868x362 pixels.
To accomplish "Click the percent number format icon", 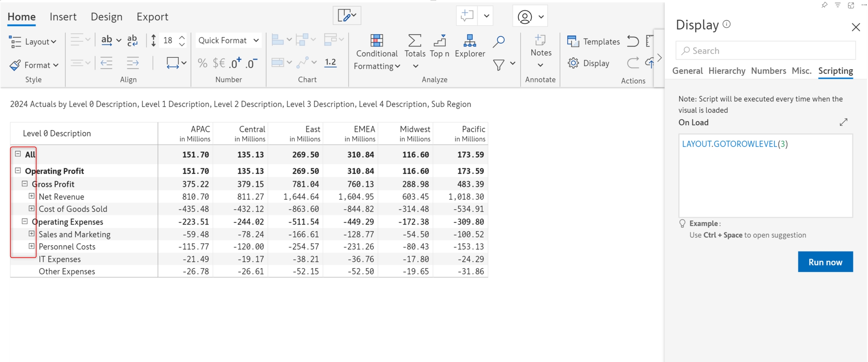I will tap(202, 63).
